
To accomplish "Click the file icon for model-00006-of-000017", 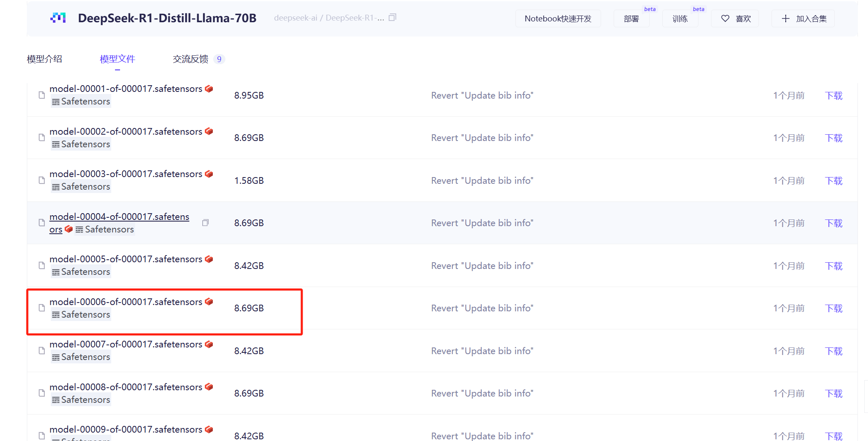I will [x=42, y=308].
